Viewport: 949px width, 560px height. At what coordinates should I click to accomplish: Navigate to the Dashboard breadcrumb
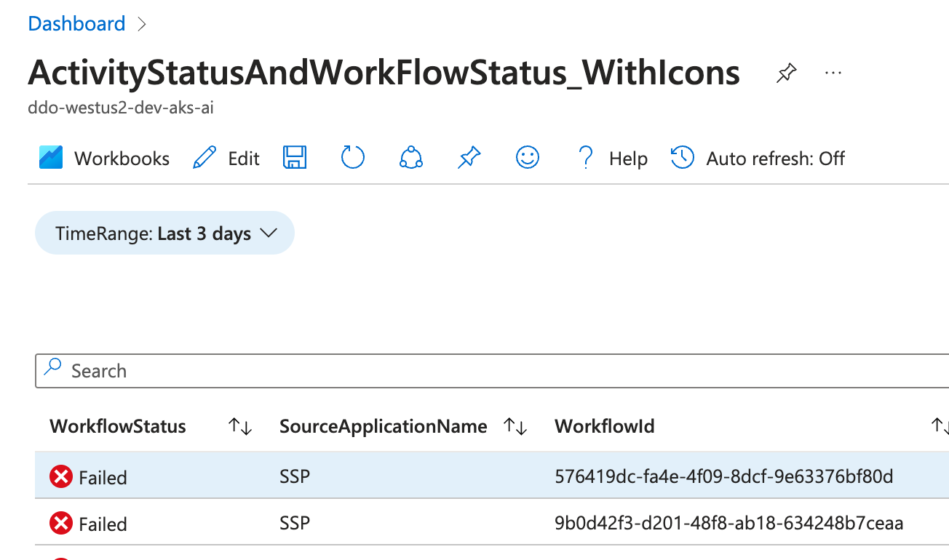pyautogui.click(x=76, y=23)
